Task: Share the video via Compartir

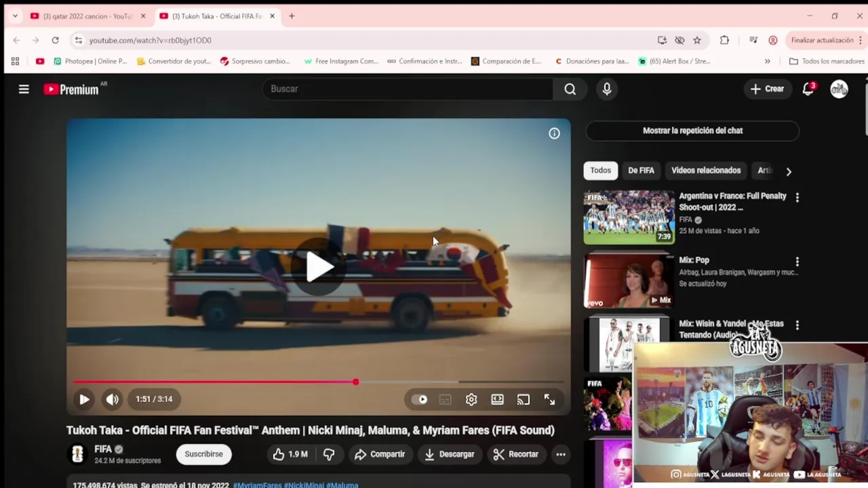Action: [380, 454]
